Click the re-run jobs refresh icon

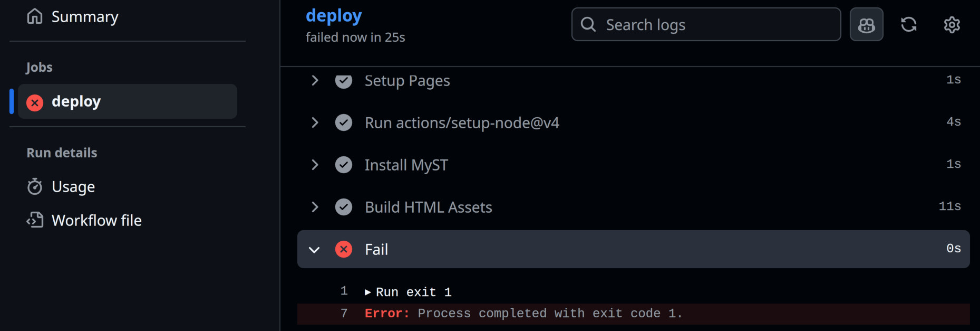[x=909, y=25]
